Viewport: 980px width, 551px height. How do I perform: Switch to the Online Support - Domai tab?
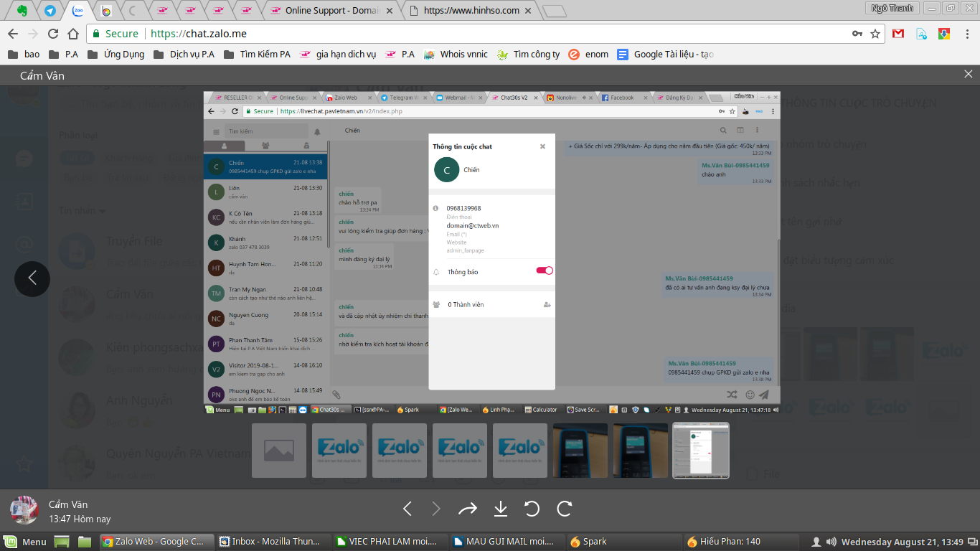point(329,11)
